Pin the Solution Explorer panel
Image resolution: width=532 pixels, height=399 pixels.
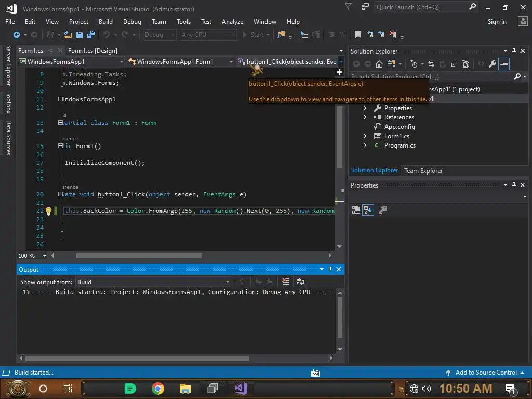[514, 51]
